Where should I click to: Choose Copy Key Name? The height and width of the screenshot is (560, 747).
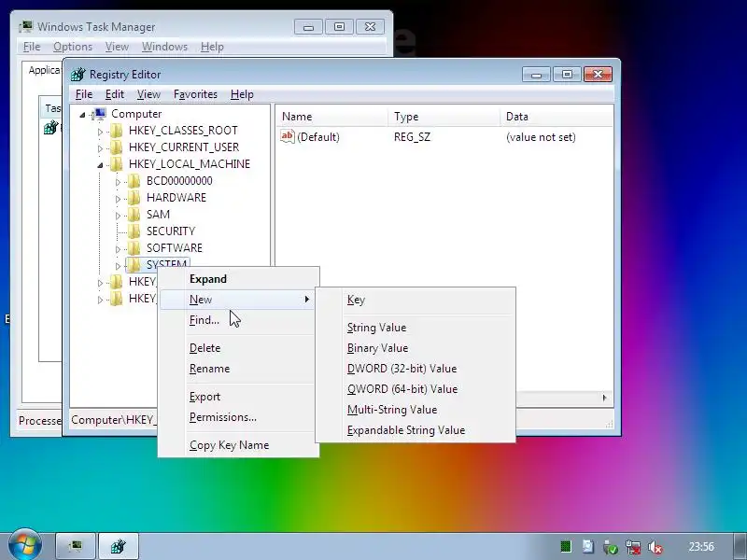238,445
